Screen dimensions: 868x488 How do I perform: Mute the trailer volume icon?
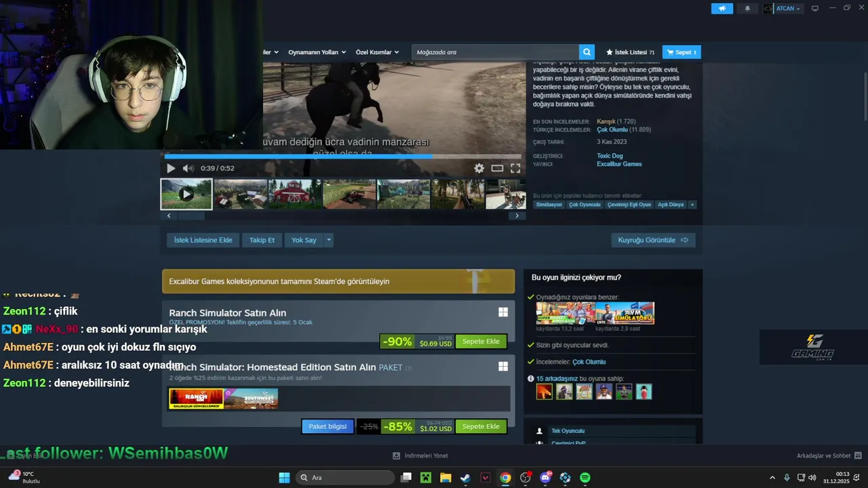tap(188, 168)
